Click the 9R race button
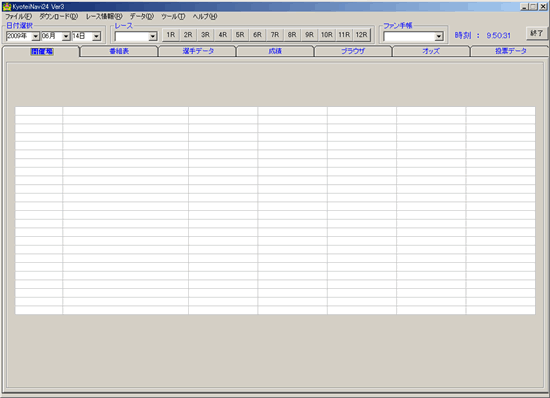Screen dimensions: 550x398 click(x=309, y=35)
